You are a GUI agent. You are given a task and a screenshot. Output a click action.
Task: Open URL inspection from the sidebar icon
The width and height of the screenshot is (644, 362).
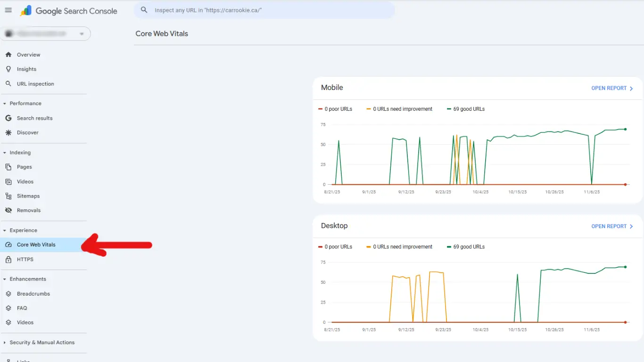[9, 83]
